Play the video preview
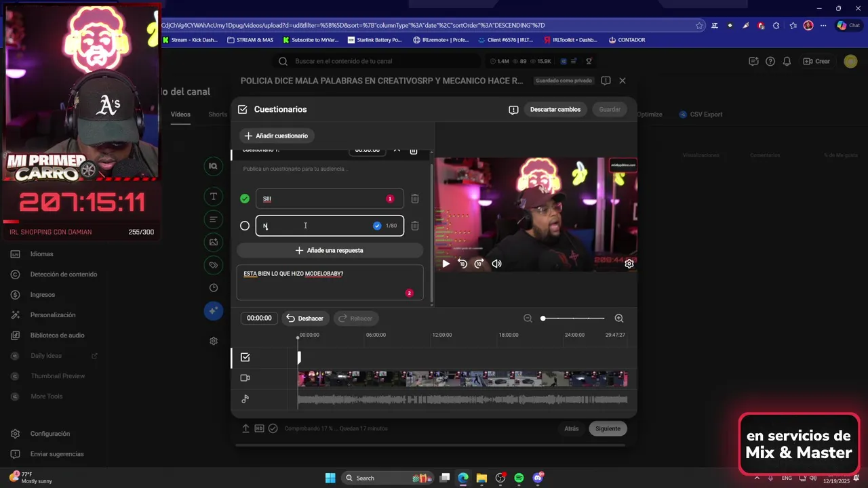 (446, 264)
